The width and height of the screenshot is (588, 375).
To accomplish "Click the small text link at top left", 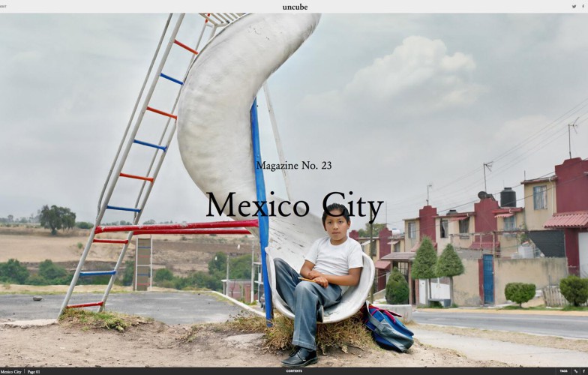I will pos(3,7).
